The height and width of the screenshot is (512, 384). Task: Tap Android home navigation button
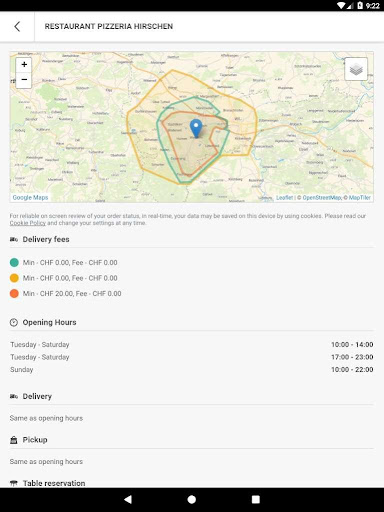click(x=192, y=499)
